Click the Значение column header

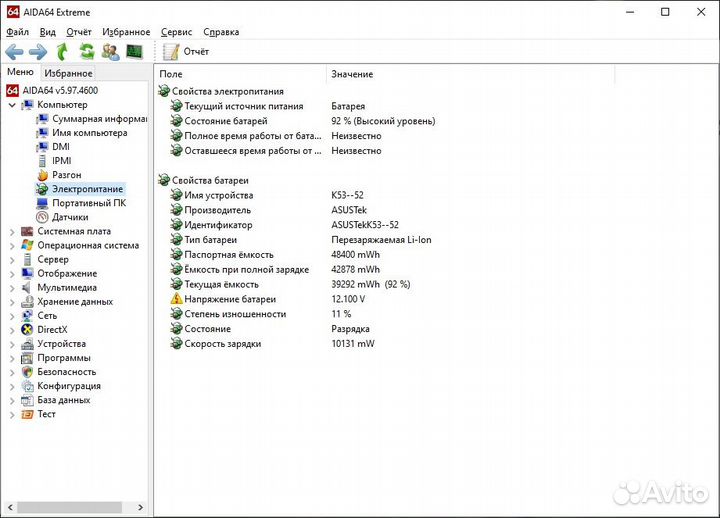352,74
